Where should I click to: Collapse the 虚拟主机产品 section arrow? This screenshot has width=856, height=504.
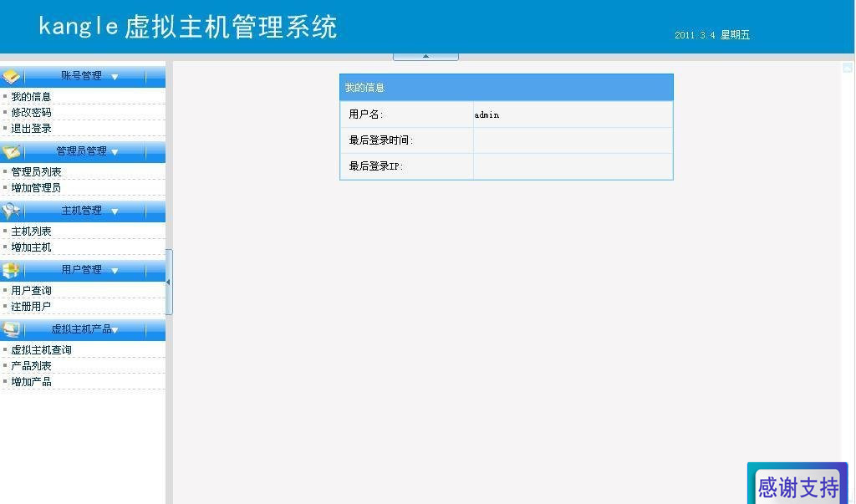tap(115, 330)
